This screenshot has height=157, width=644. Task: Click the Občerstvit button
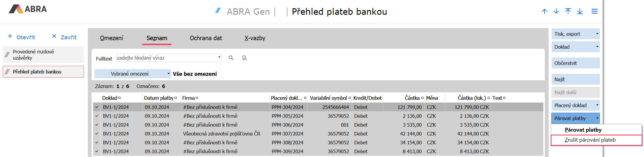575,63
